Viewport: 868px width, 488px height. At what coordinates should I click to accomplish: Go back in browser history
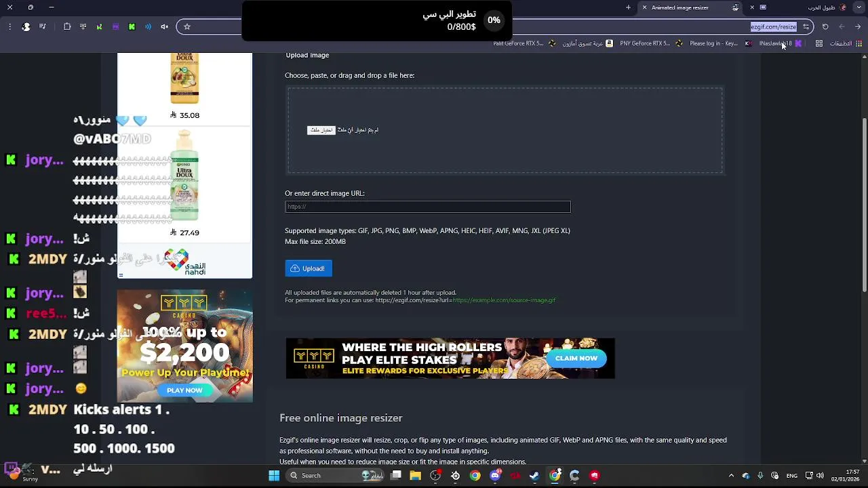(x=858, y=26)
